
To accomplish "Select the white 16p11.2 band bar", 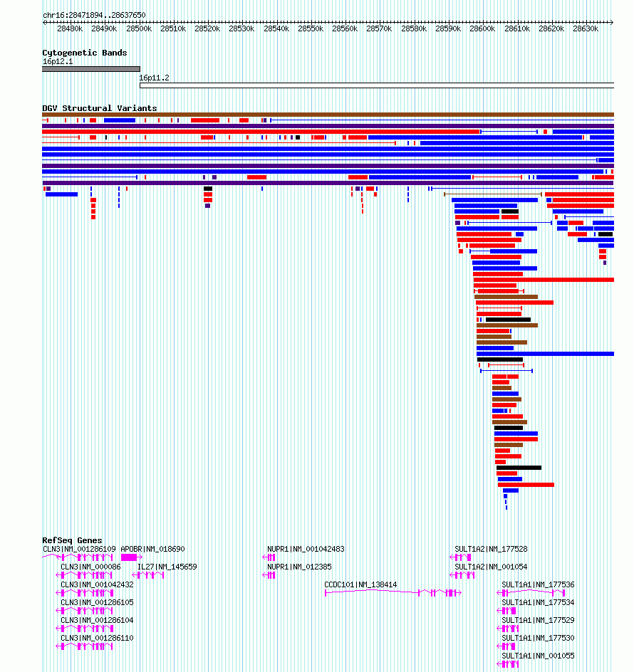I will coord(377,85).
